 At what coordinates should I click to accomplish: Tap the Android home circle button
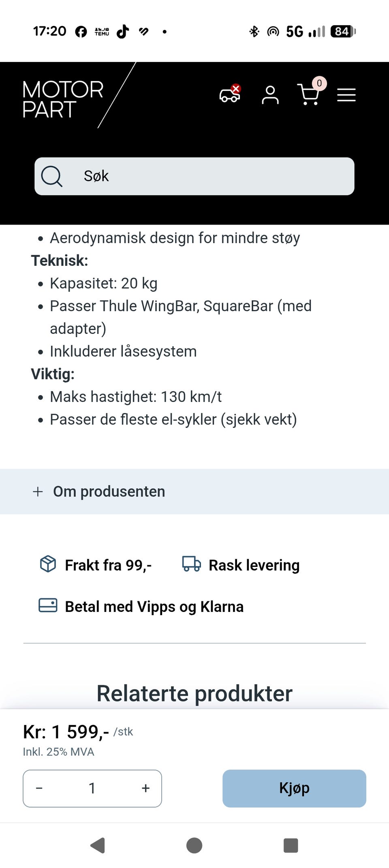point(194,846)
